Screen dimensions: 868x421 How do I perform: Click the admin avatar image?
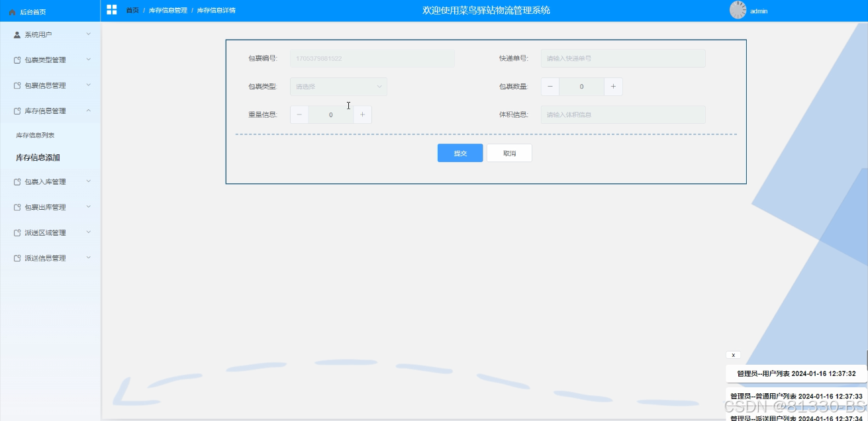(x=738, y=10)
